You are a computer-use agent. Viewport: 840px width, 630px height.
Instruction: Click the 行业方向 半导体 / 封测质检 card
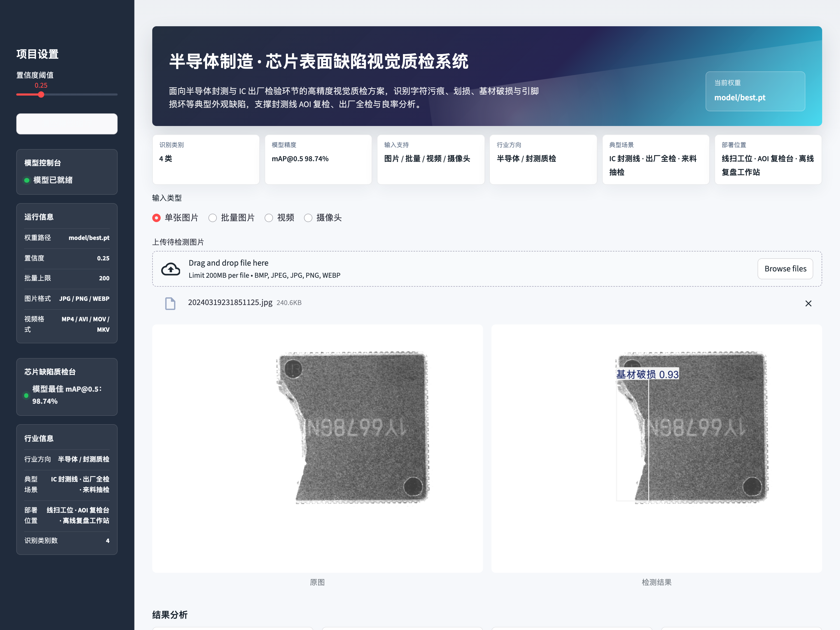pyautogui.click(x=543, y=160)
